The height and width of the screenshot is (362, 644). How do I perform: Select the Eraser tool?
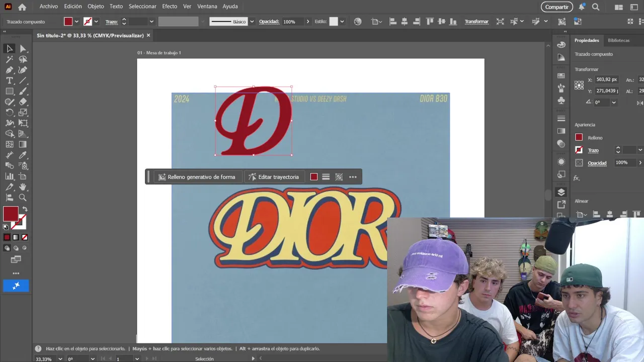(x=23, y=102)
